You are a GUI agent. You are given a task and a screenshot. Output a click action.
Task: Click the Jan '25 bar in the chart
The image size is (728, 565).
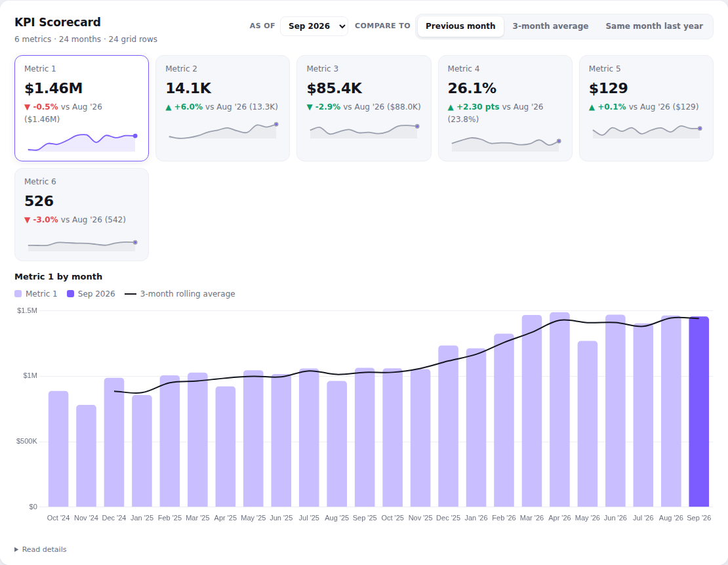coord(142,451)
